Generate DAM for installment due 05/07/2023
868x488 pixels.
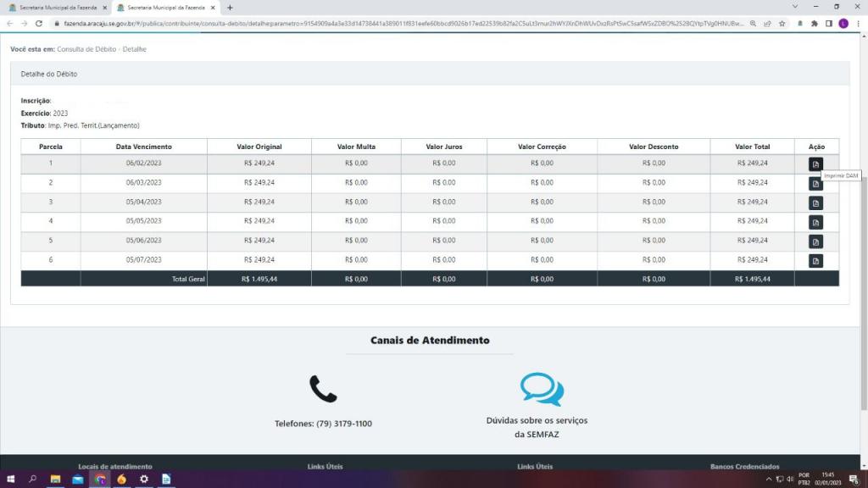coord(815,261)
